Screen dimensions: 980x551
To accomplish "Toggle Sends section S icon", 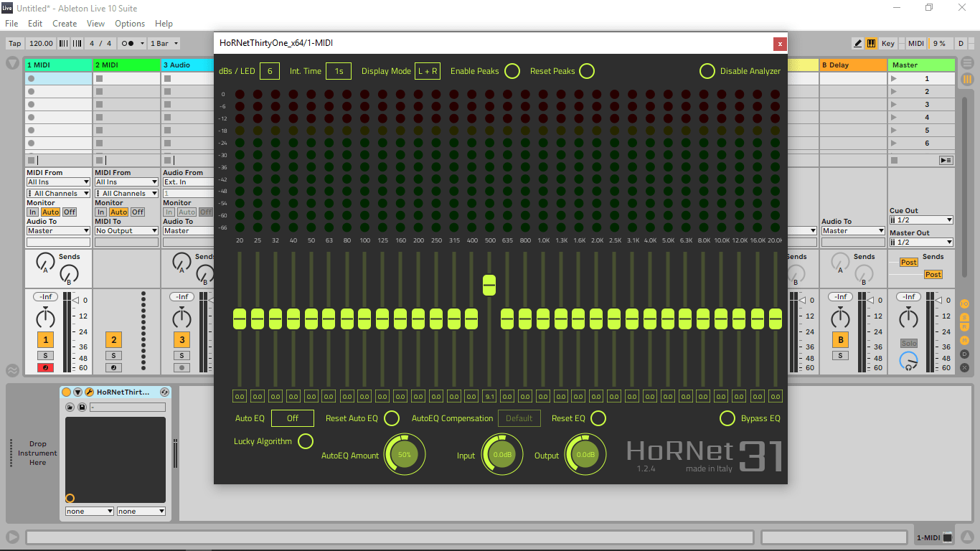I will tap(964, 317).
